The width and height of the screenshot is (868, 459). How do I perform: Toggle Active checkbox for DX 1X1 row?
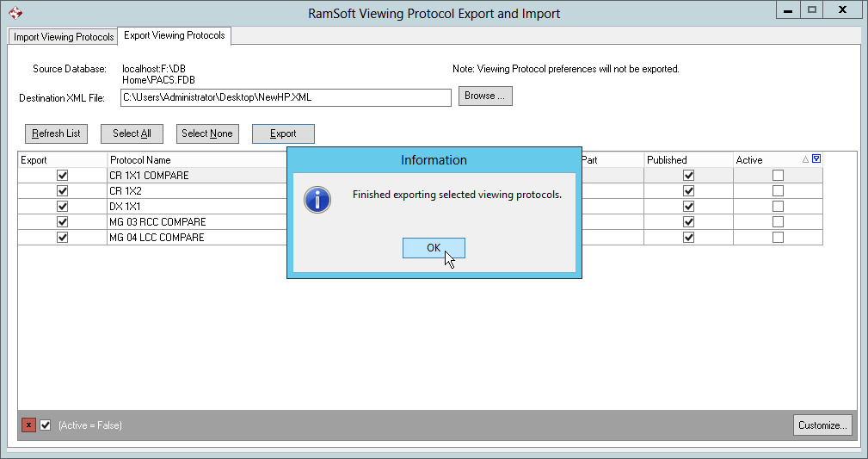(778, 207)
